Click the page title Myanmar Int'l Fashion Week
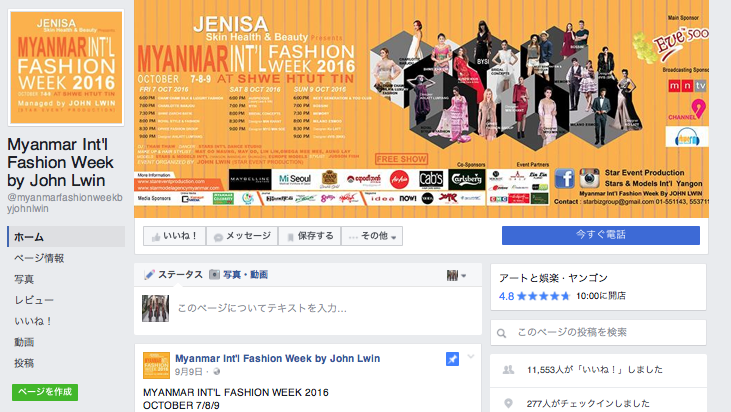Viewport: 731px width, 412px height. tap(60, 162)
